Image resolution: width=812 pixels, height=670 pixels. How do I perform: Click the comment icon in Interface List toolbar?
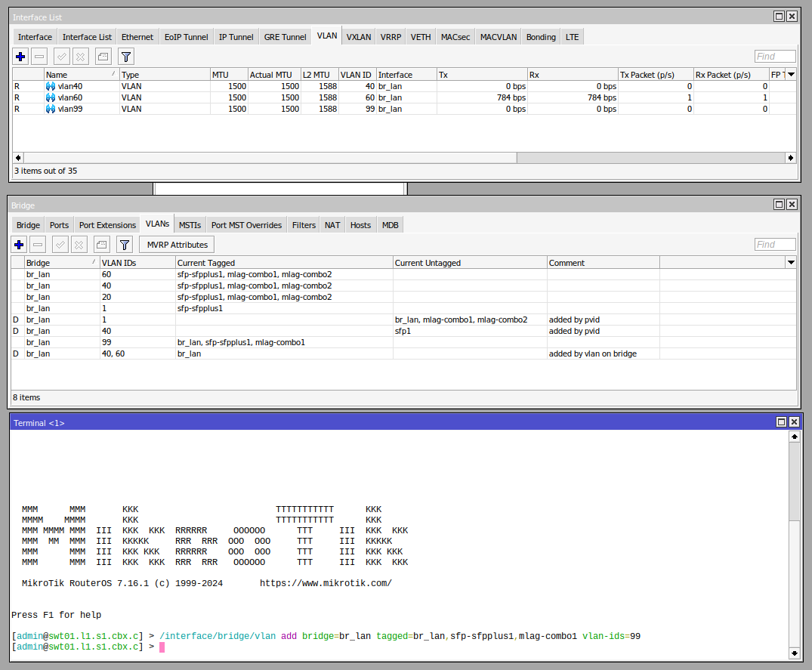tap(103, 57)
